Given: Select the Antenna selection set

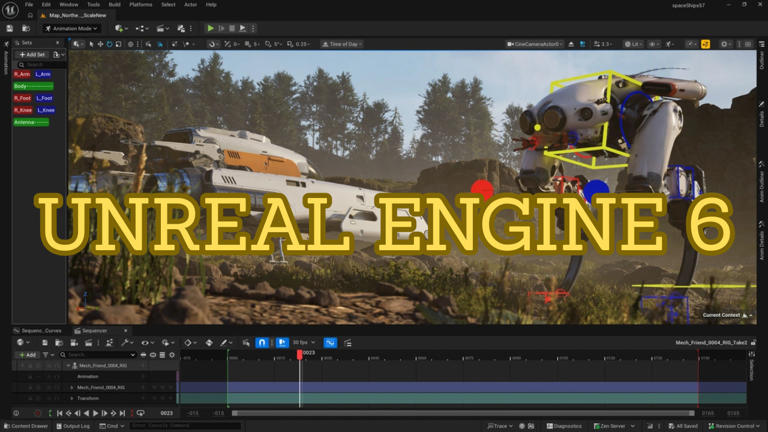Looking at the screenshot, I should pos(31,122).
